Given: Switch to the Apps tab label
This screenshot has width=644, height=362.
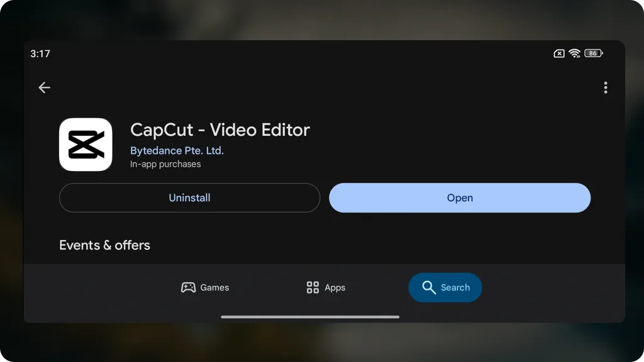Looking at the screenshot, I should pos(335,287).
